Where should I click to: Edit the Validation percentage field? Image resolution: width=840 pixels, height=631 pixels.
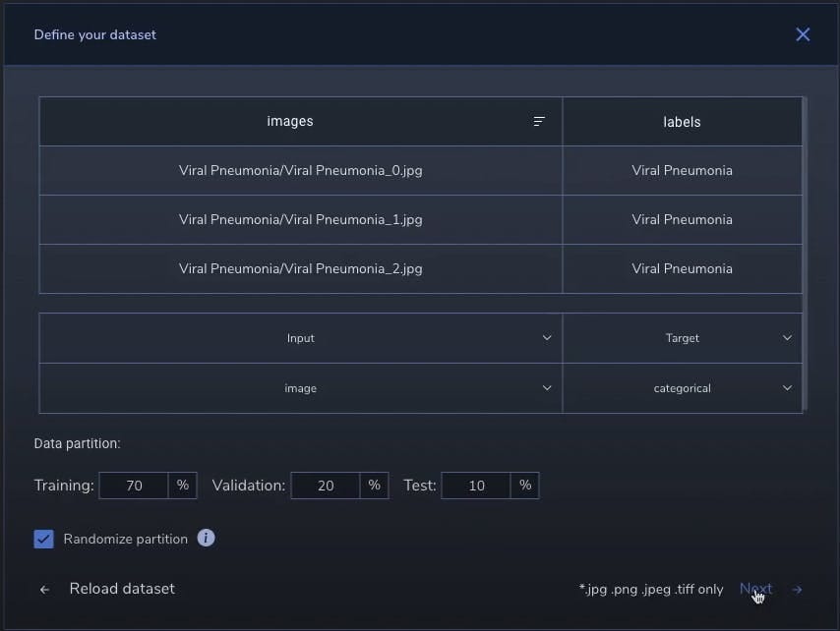click(326, 486)
